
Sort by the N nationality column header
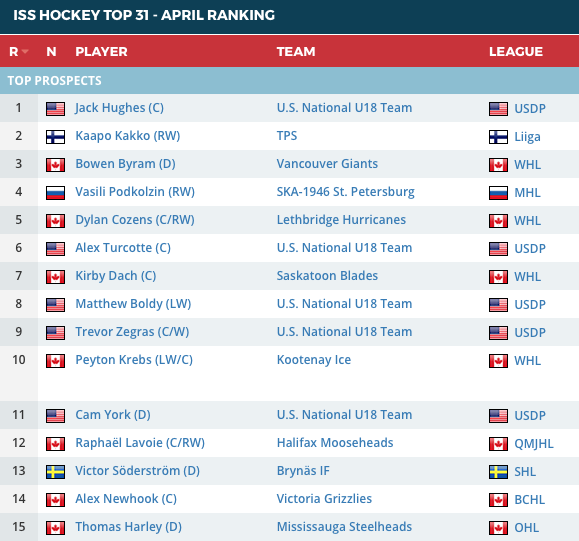[51, 51]
